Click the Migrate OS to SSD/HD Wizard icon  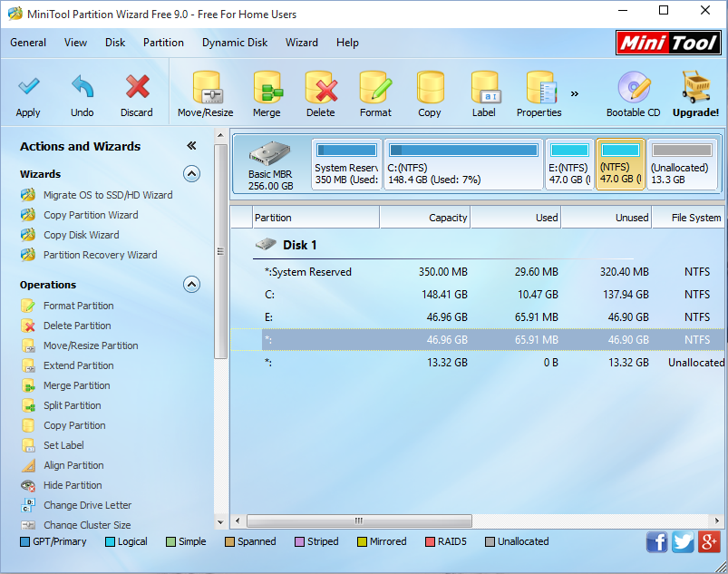click(x=28, y=195)
